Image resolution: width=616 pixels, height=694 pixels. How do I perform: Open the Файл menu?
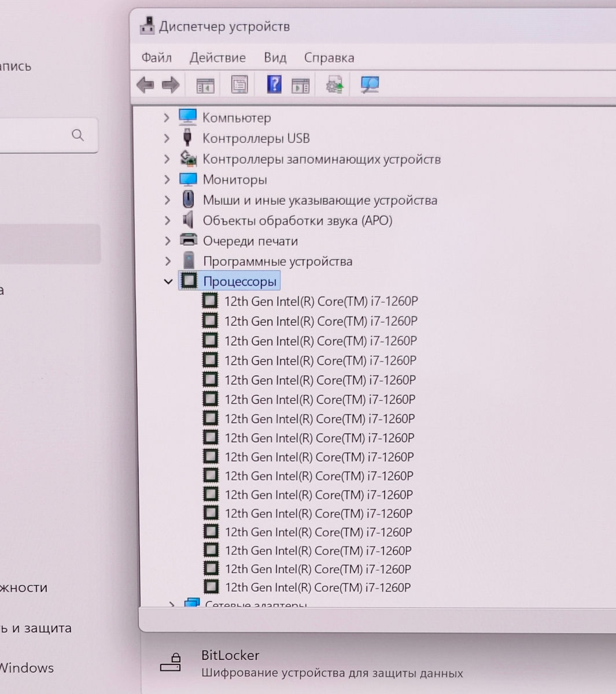click(157, 58)
